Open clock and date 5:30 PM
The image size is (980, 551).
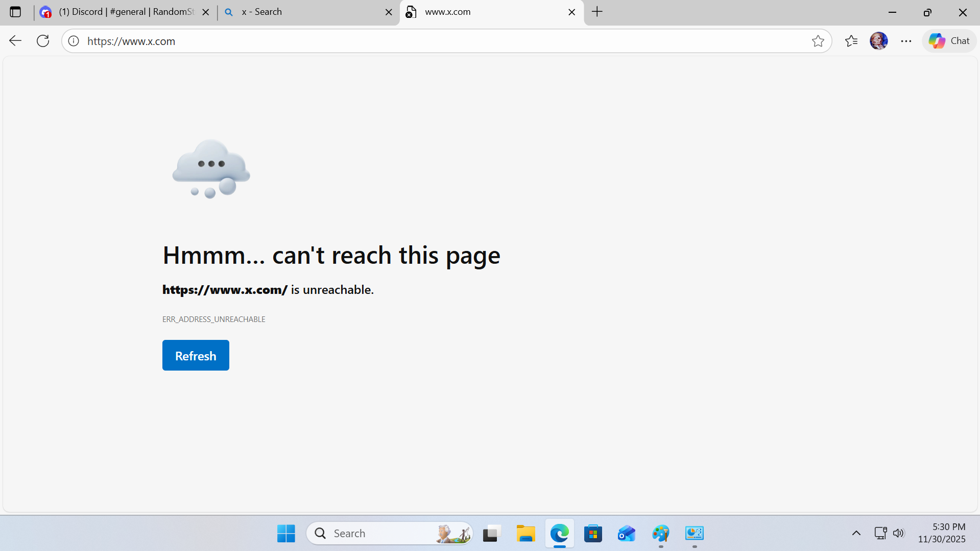[942, 533]
